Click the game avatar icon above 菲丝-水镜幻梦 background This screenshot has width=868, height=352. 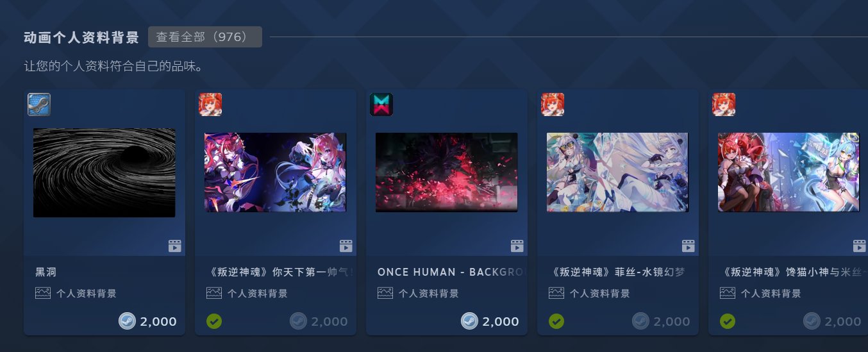pos(553,105)
